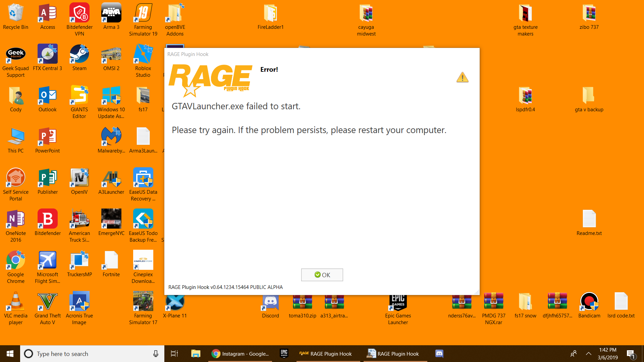Open the gta v backup folder
Image resolution: width=644 pixels, height=362 pixels.
tap(589, 96)
